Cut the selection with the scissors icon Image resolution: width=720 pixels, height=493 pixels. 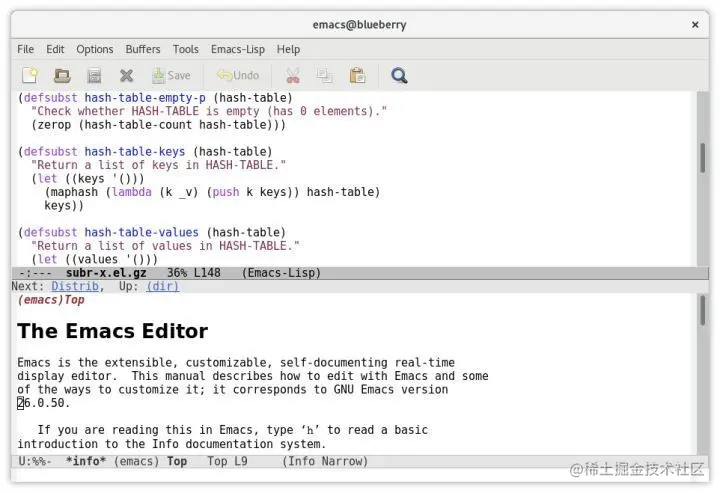pos(293,75)
